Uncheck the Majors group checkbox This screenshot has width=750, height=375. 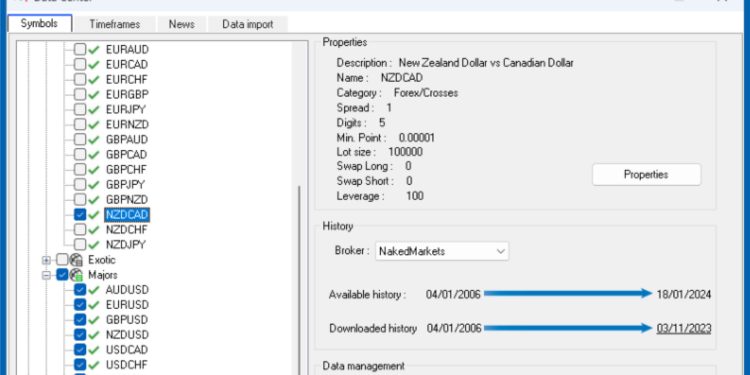62,275
